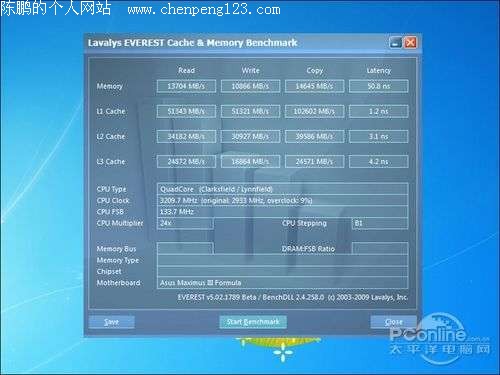Select the Memory Read value 13704 MB/s
500x375 pixels.
(x=186, y=86)
